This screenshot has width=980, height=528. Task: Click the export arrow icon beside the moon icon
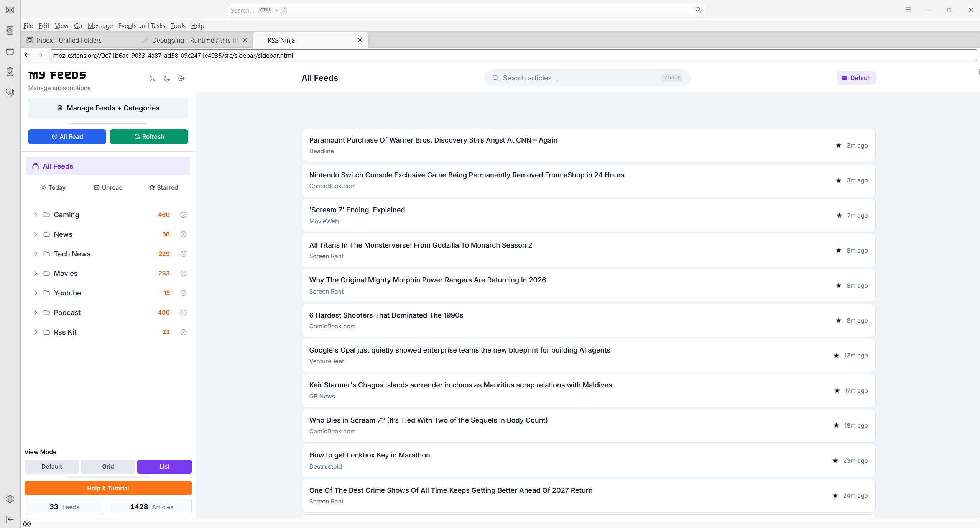(x=181, y=79)
